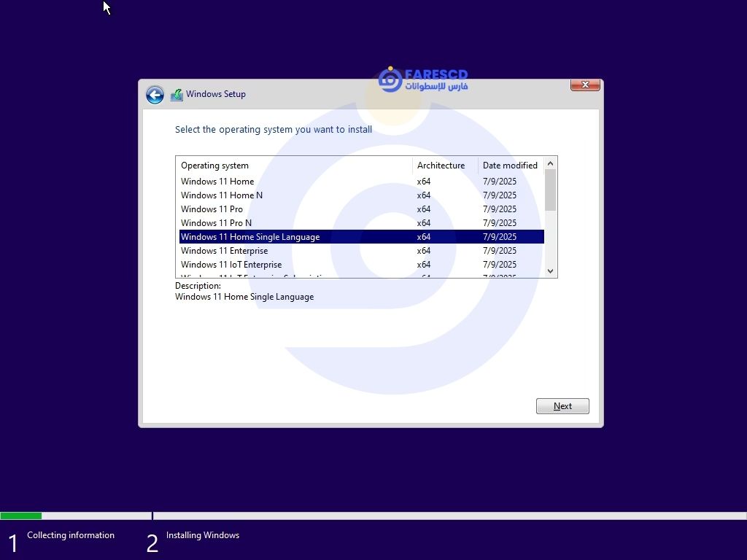Click scrollbar down arrow in OS list
747x560 pixels.
pyautogui.click(x=550, y=271)
